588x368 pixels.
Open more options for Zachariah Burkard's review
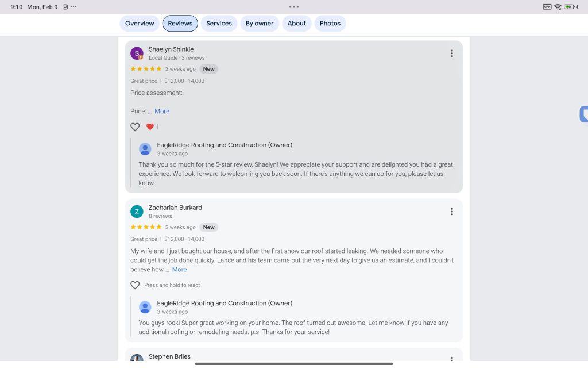(x=452, y=212)
